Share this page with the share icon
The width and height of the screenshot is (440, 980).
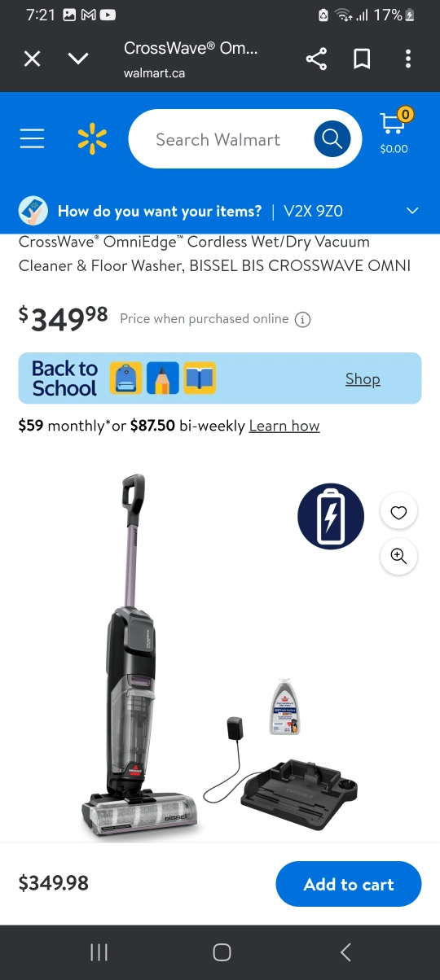[x=316, y=59]
